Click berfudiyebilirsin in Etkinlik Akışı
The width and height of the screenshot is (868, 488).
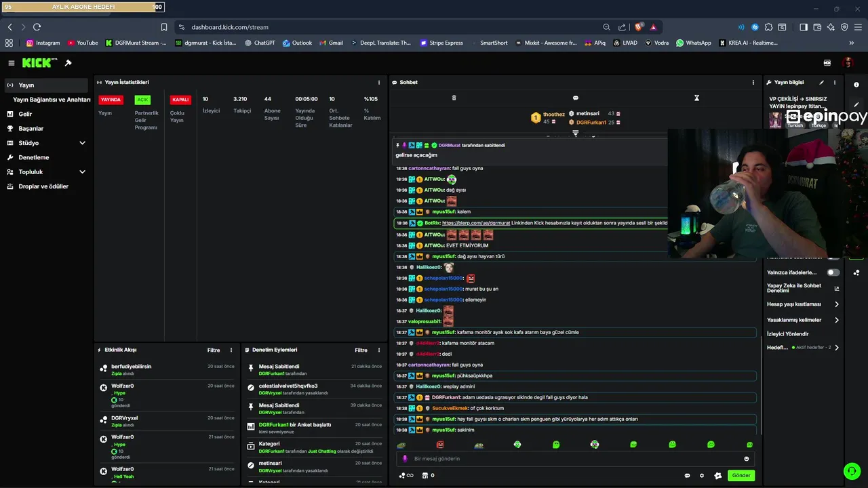tap(132, 367)
